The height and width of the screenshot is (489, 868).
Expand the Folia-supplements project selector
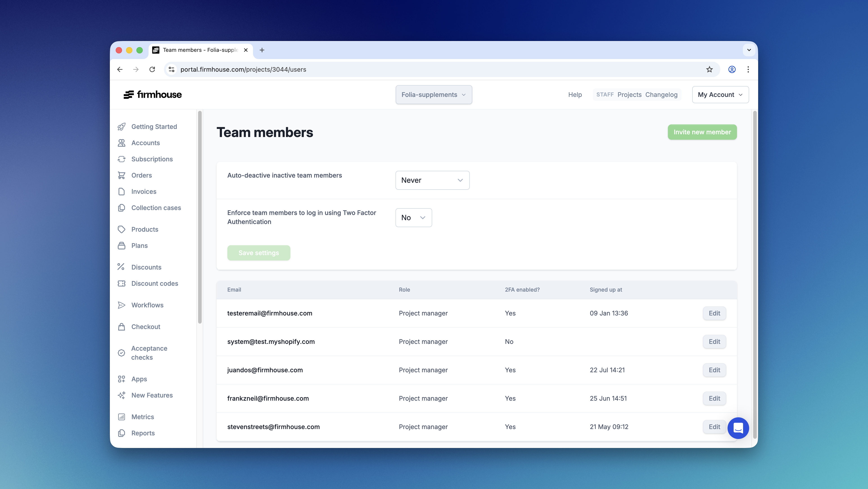coord(434,94)
